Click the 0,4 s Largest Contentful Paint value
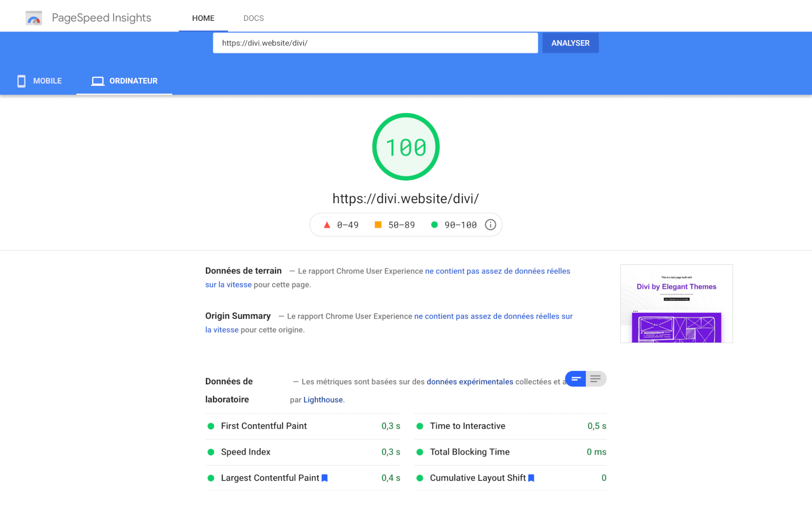The height and width of the screenshot is (508, 812). pyautogui.click(x=391, y=478)
